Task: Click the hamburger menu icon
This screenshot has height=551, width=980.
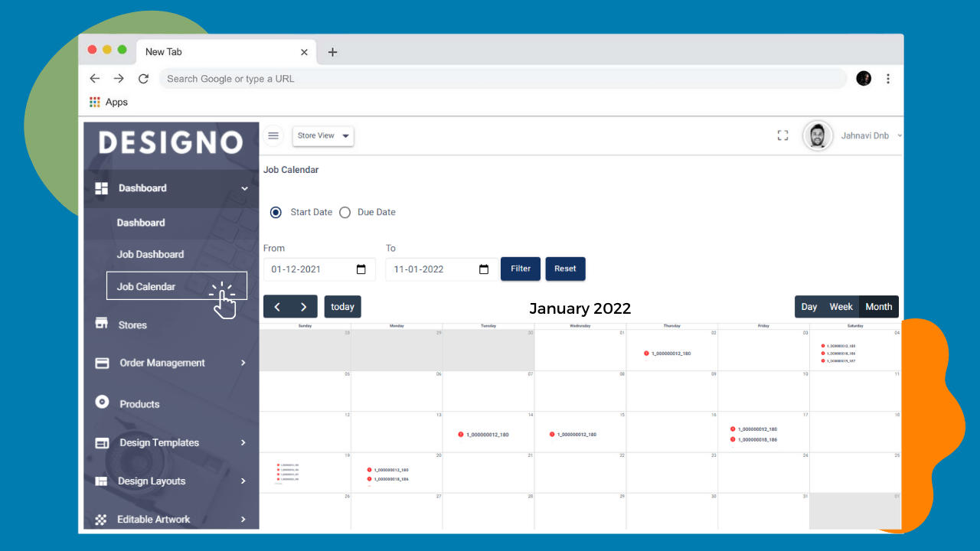Action: [x=273, y=135]
